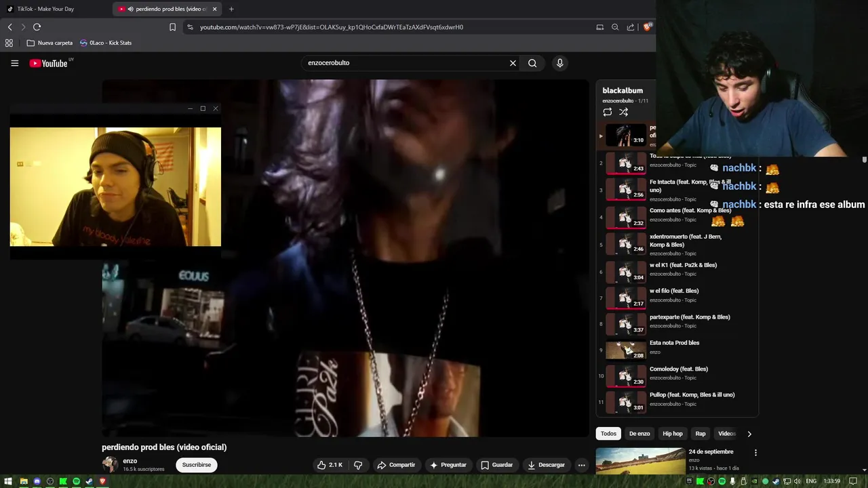
Task: Select the 'Todos' filter chip
Action: pyautogui.click(x=608, y=434)
